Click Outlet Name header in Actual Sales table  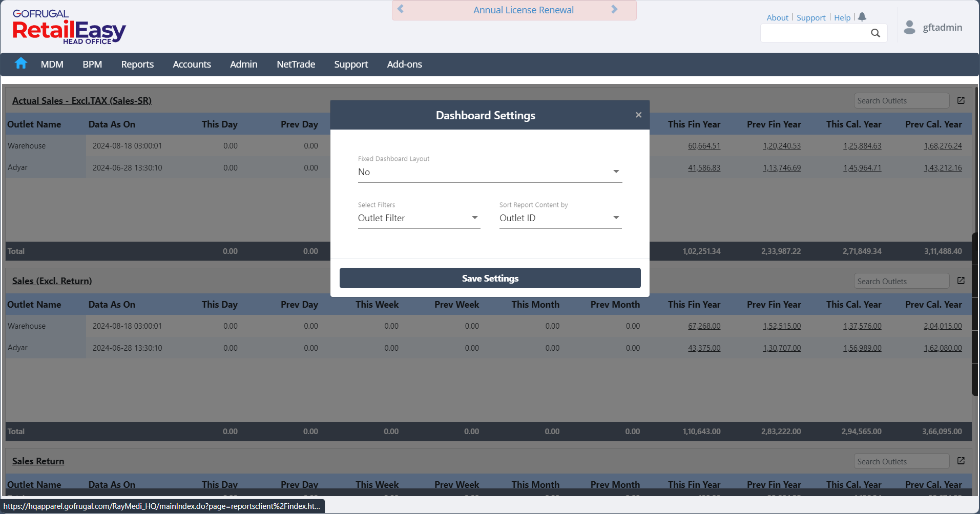click(x=34, y=124)
